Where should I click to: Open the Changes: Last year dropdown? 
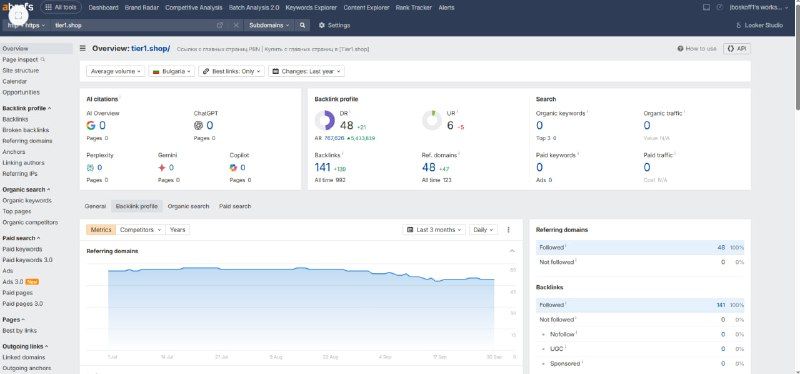tap(306, 71)
